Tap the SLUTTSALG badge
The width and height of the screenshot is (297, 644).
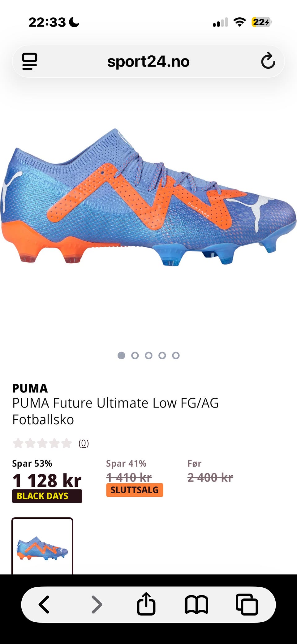click(x=135, y=490)
